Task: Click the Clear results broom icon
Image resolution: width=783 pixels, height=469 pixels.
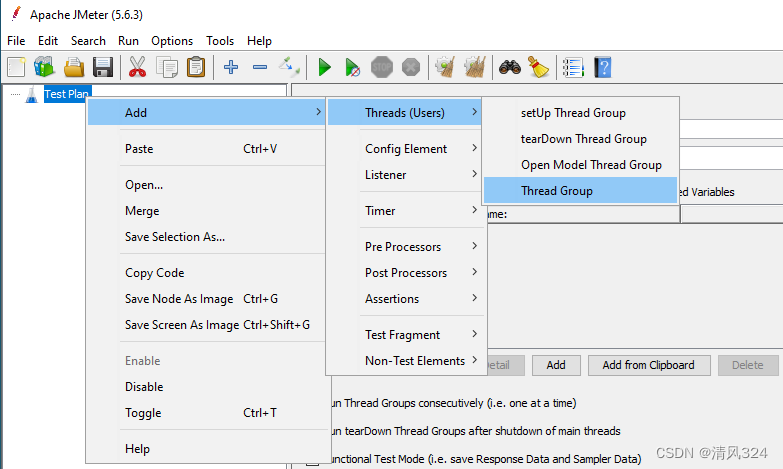Action: pyautogui.click(x=445, y=67)
